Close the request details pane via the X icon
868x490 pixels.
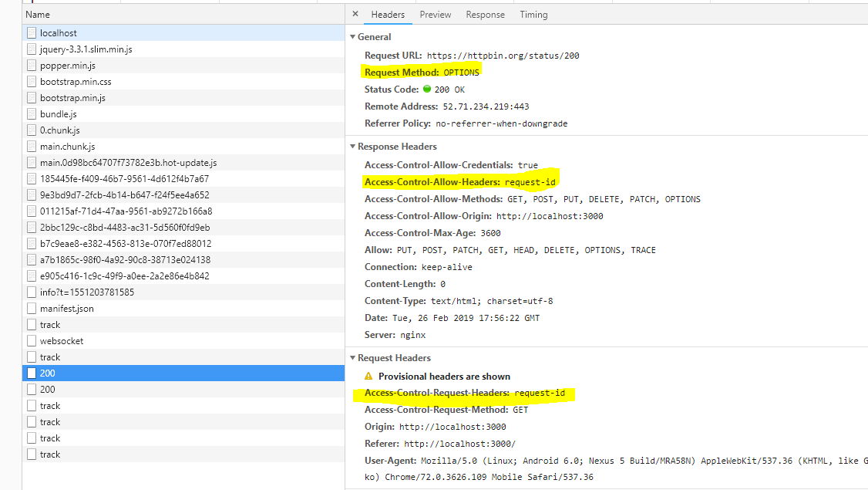point(355,14)
